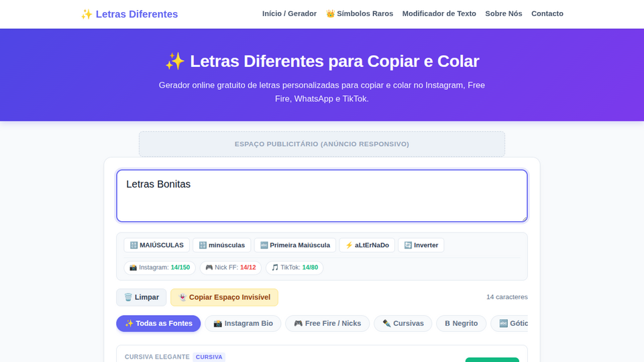Select the Negrito filter tab
The image size is (644, 362).
click(x=462, y=323)
